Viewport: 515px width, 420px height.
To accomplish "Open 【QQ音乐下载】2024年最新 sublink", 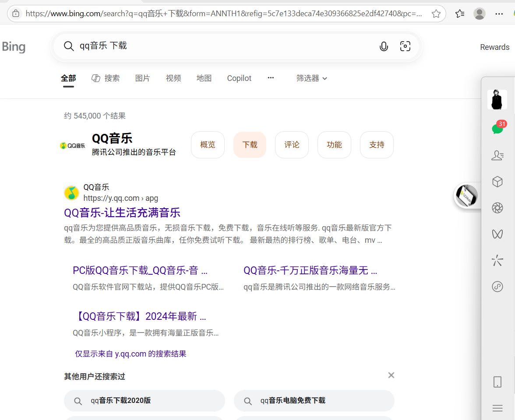I will [x=139, y=316].
